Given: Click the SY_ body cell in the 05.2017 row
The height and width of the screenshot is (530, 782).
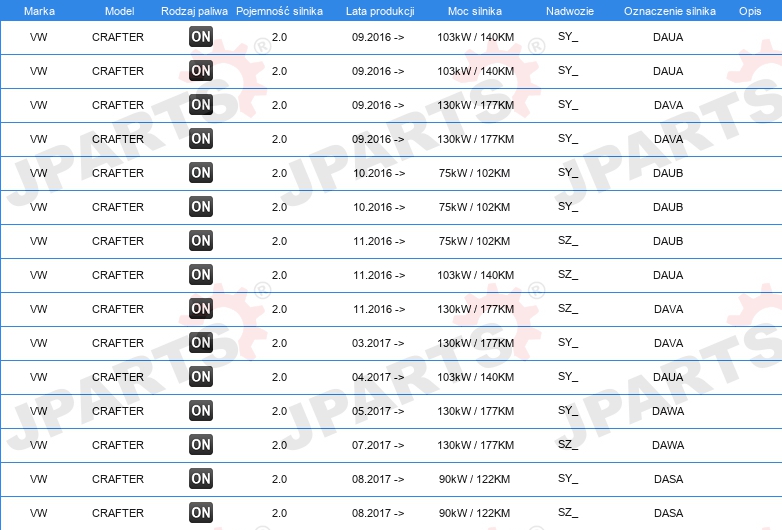Looking at the screenshot, I should coord(568,410).
